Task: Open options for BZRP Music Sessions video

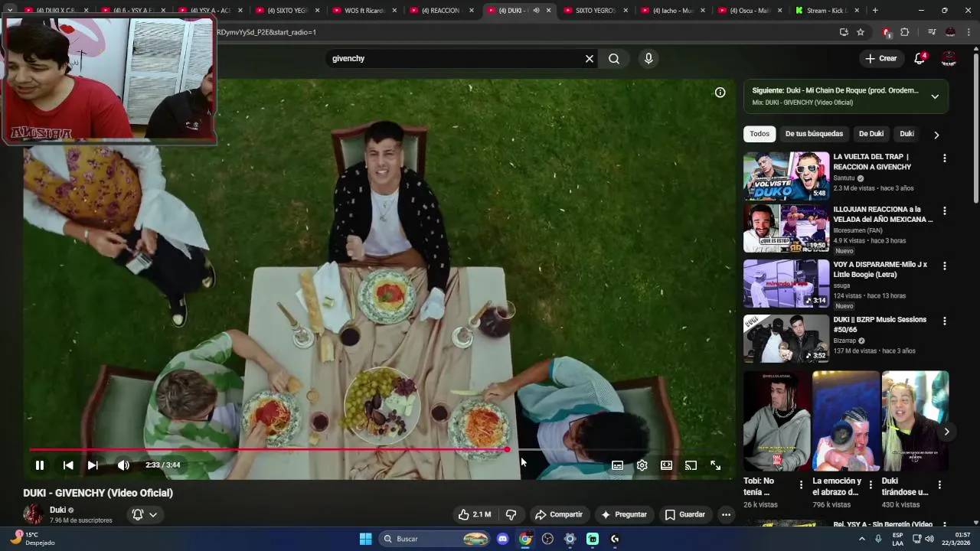Action: coord(944,321)
